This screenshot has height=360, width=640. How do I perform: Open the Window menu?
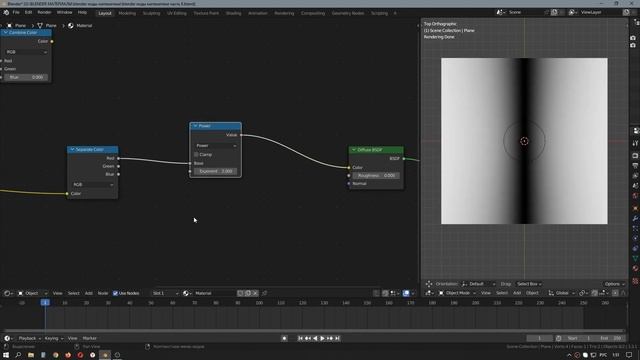coord(64,13)
